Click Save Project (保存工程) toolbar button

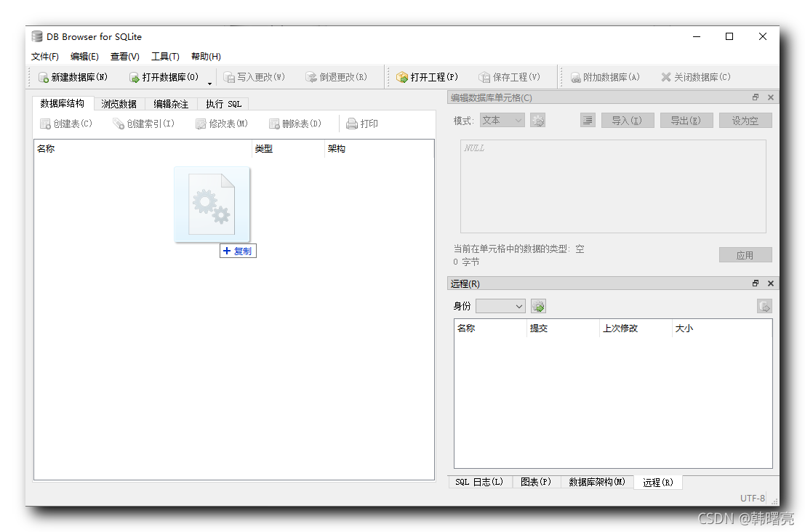509,77
